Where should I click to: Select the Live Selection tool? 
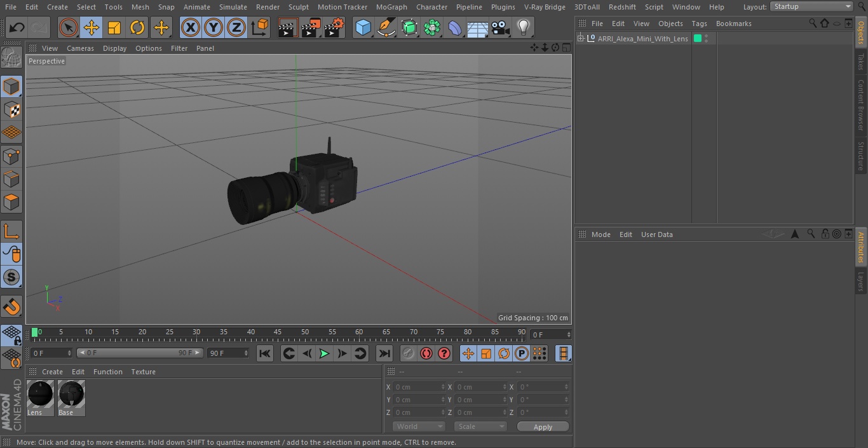point(69,27)
